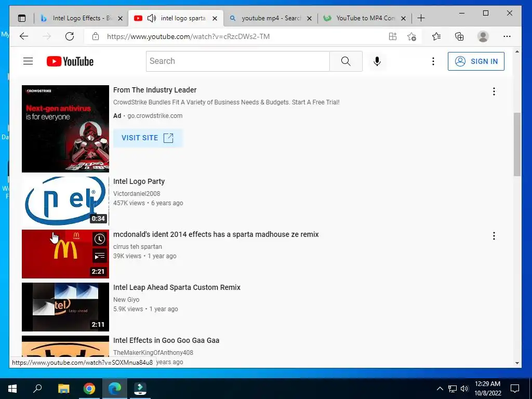Focus the YouTube Search field
The height and width of the screenshot is (399, 532).
tap(238, 61)
